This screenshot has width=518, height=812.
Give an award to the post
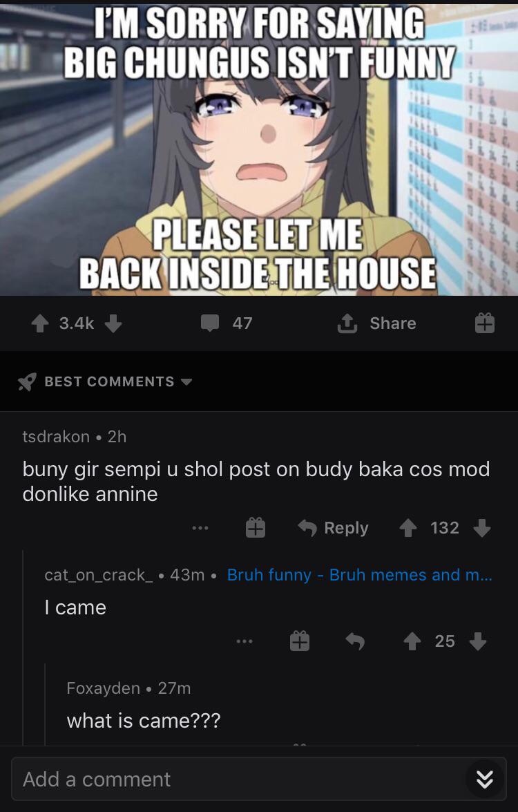[x=484, y=323]
